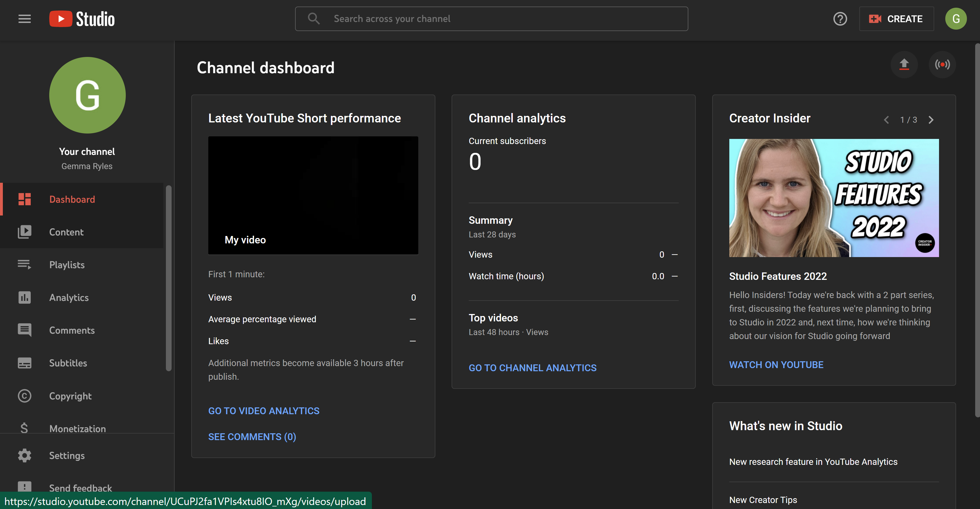Open the Settings menu label
This screenshot has height=509, width=980.
pyautogui.click(x=67, y=455)
